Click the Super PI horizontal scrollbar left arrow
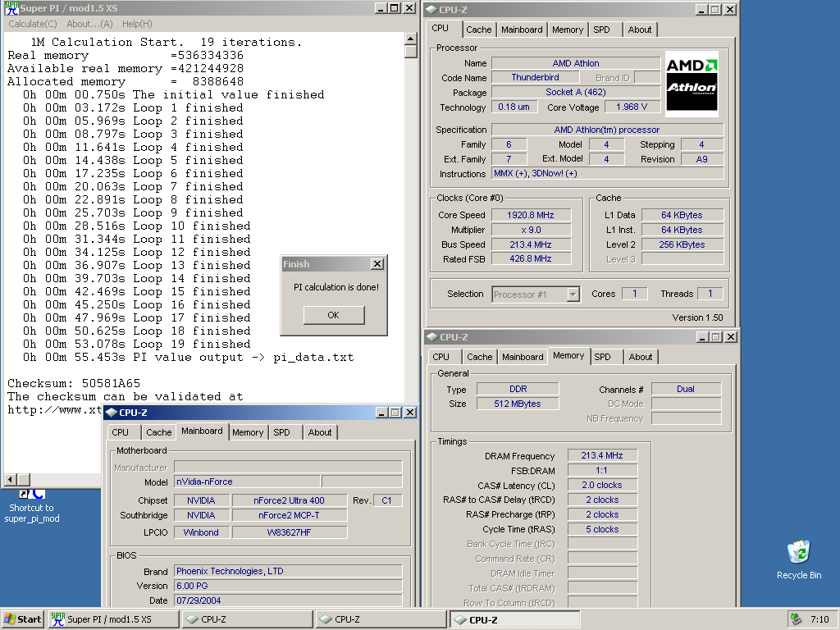Viewport: 840px width, 630px height. (x=10, y=479)
